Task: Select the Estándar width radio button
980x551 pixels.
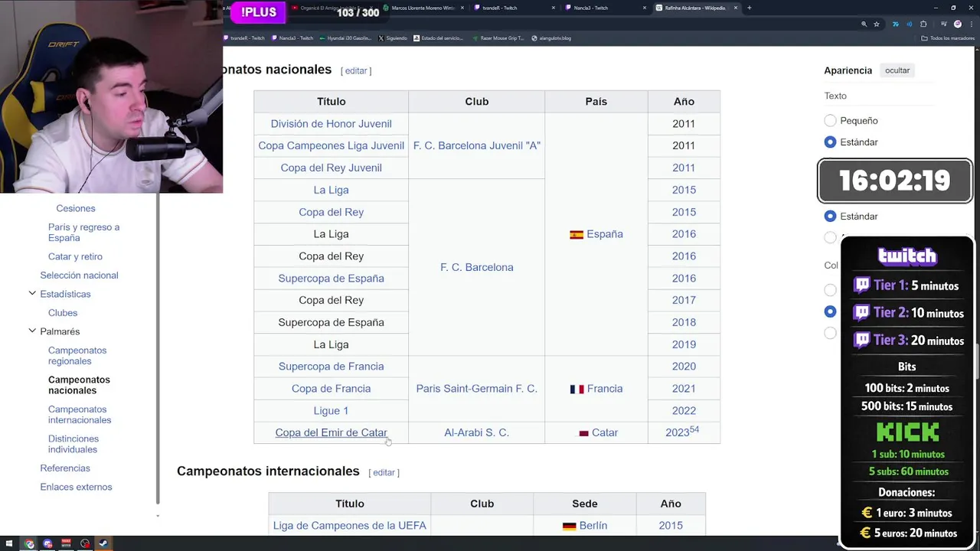Action: pyautogui.click(x=830, y=216)
